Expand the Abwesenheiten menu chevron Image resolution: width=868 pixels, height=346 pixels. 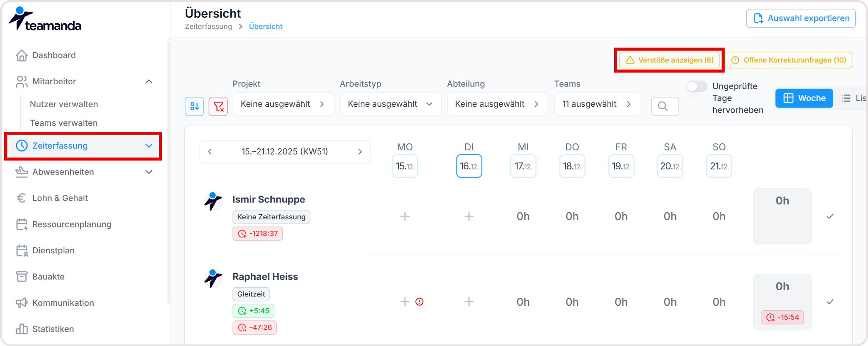click(x=149, y=172)
